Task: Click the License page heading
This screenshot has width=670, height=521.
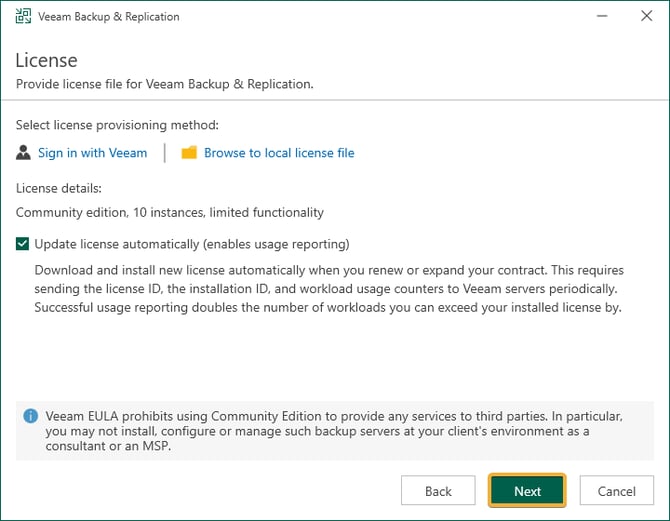Action: [47, 60]
